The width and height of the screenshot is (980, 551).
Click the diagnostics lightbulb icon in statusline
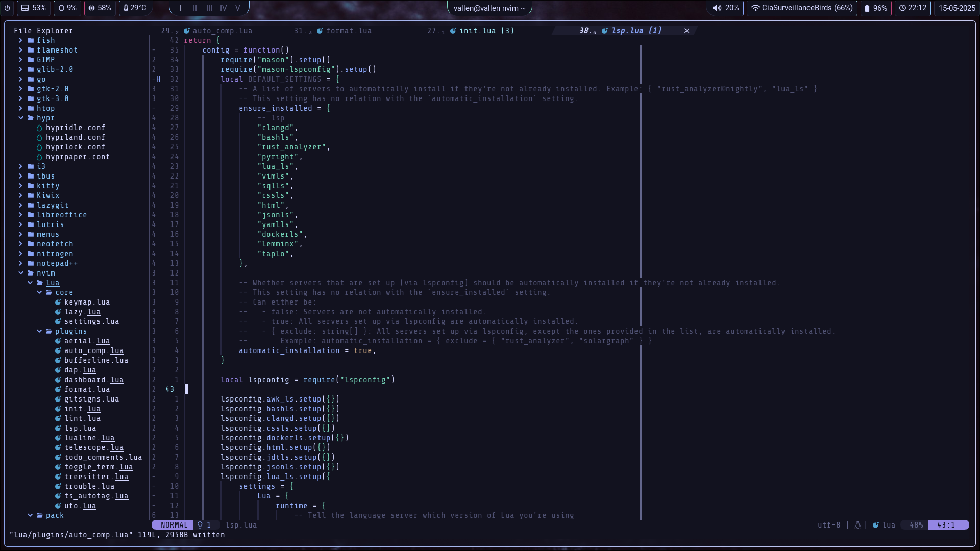click(x=200, y=525)
